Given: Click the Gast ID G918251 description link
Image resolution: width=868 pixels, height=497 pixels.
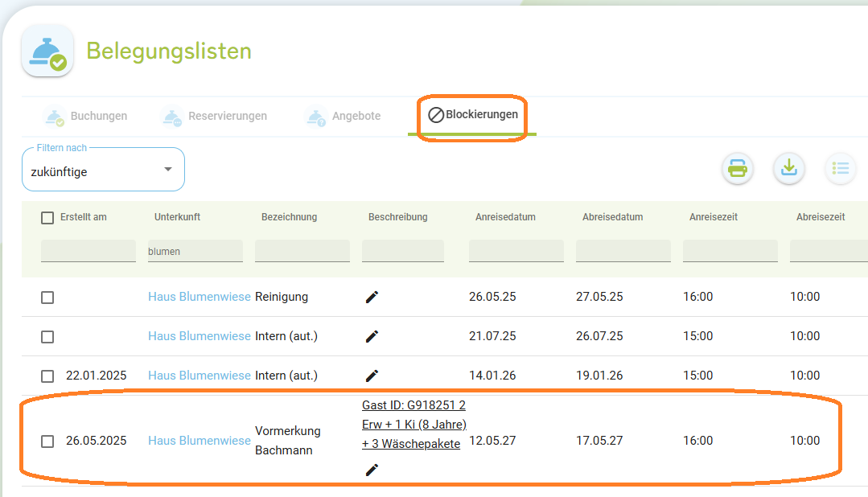Looking at the screenshot, I should (x=414, y=425).
